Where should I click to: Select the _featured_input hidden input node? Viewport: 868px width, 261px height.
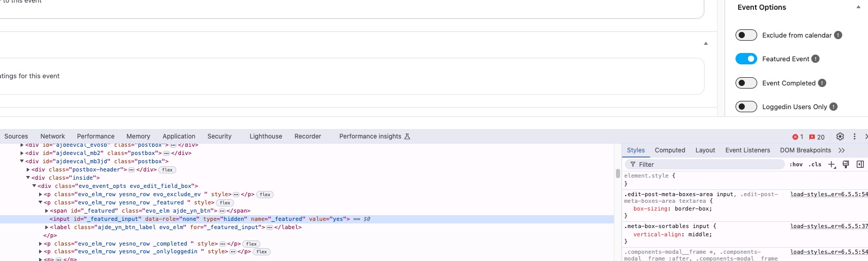307,219
